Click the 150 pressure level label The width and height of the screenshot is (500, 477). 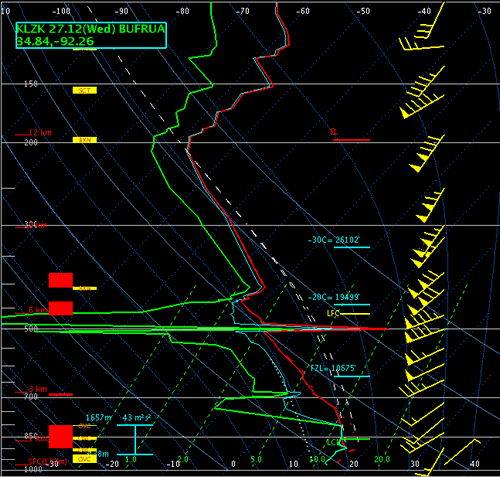point(31,84)
